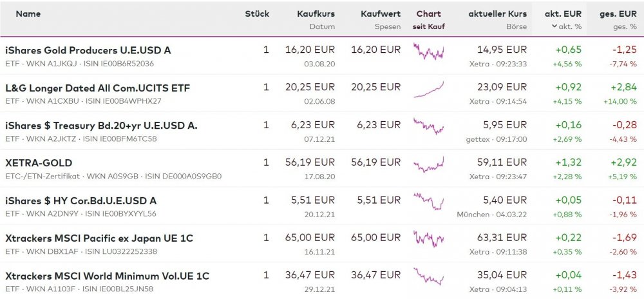The width and height of the screenshot is (644, 299).
Task: Sort by the Stück column header
Action: [257, 14]
